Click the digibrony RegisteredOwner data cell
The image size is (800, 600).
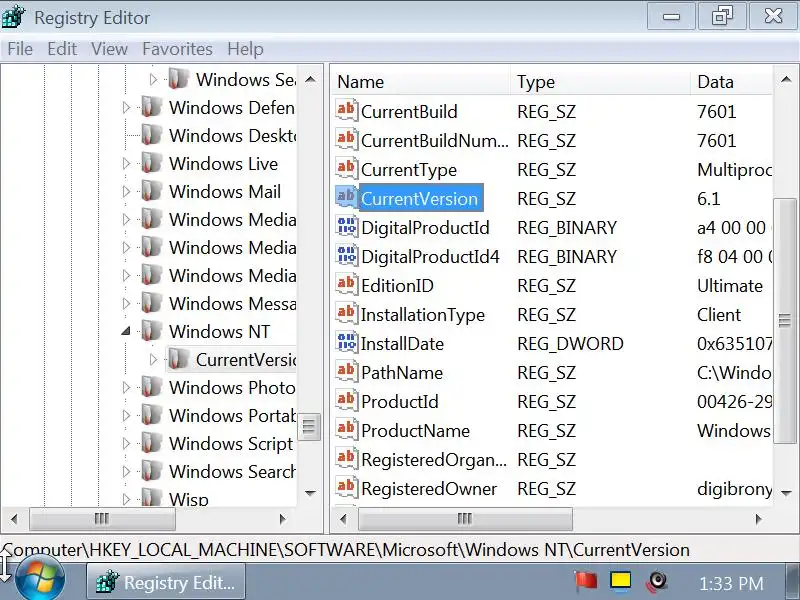[x=734, y=489]
